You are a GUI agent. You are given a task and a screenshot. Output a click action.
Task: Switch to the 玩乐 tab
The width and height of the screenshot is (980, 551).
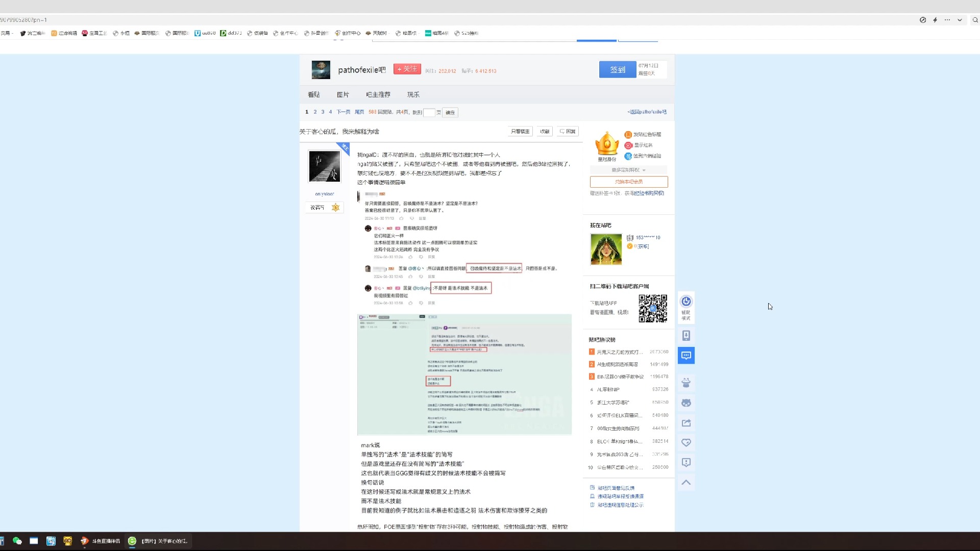(x=413, y=94)
